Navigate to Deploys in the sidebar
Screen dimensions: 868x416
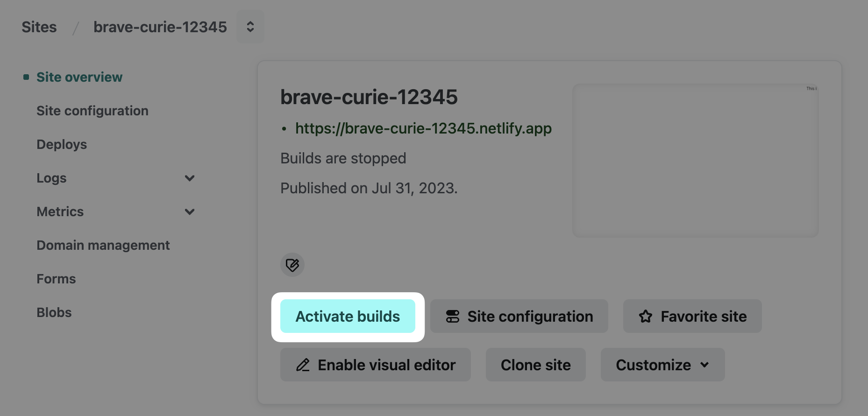click(x=62, y=145)
